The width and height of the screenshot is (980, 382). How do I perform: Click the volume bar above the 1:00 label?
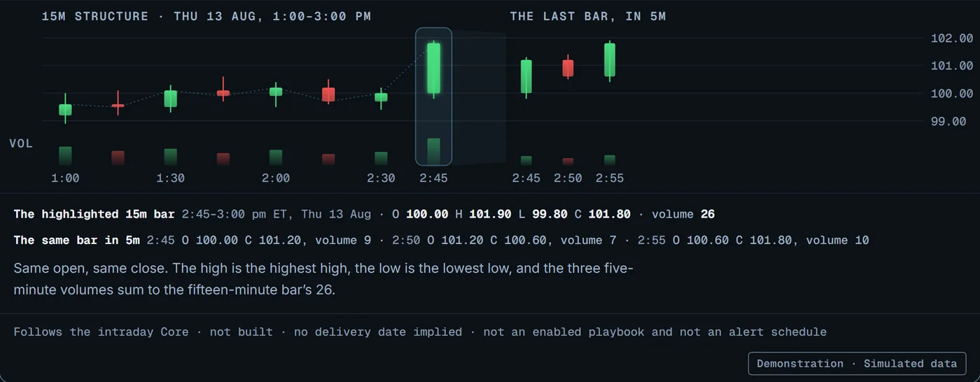pos(65,156)
